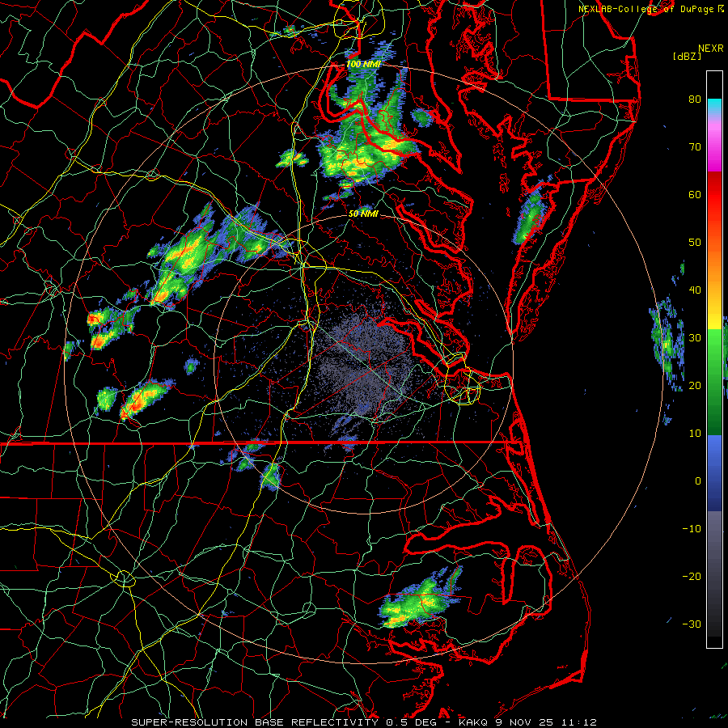This screenshot has width=728, height=728.
Task: Click the -10 value on the dBZ scale
Action: point(692,528)
